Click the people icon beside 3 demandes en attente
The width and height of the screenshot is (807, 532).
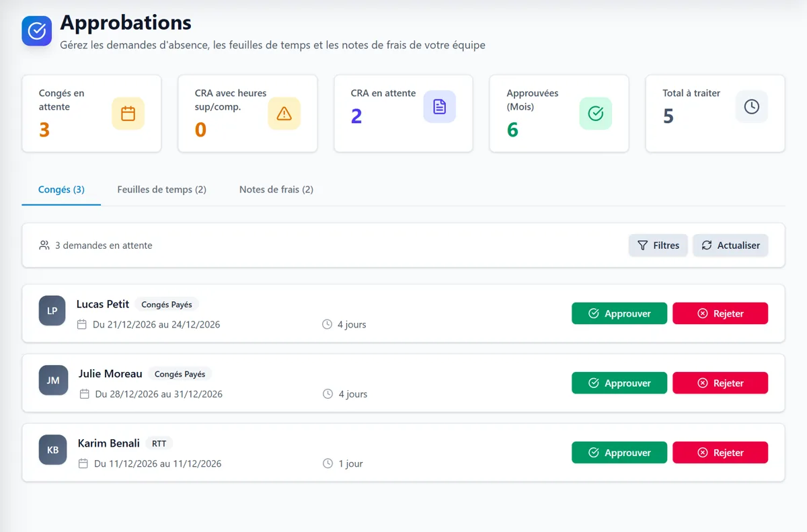44,245
